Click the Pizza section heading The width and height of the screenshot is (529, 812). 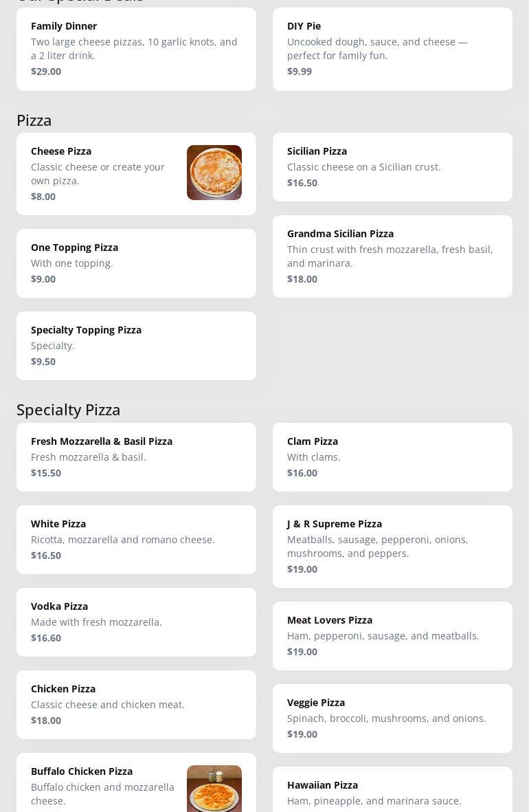pyautogui.click(x=34, y=120)
